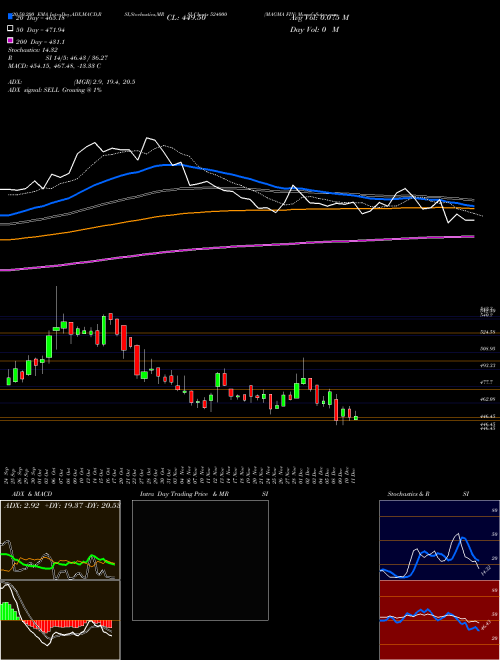Open the red RSI panel chart
The width and height of the screenshot is (500, 660).
coord(439,620)
